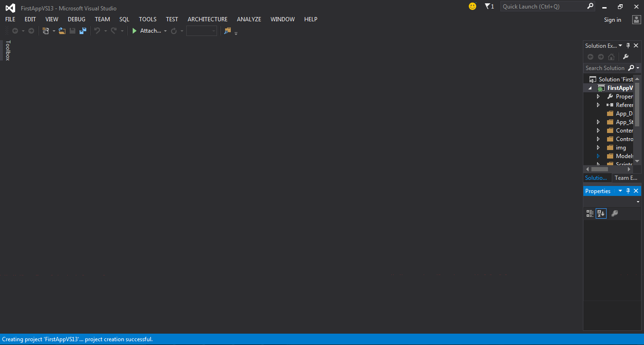Open the Attach debug target dropdown arrow
The height and width of the screenshot is (345, 644).
click(165, 31)
